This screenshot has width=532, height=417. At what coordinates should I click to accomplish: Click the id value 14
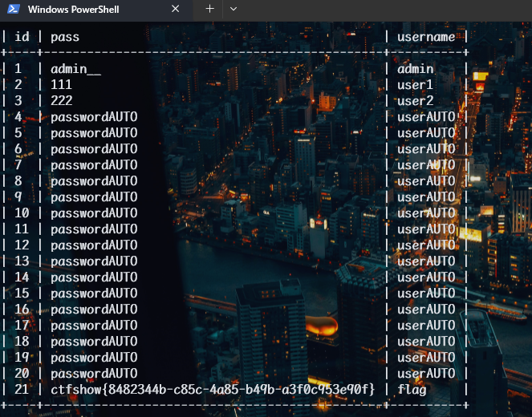(x=22, y=277)
